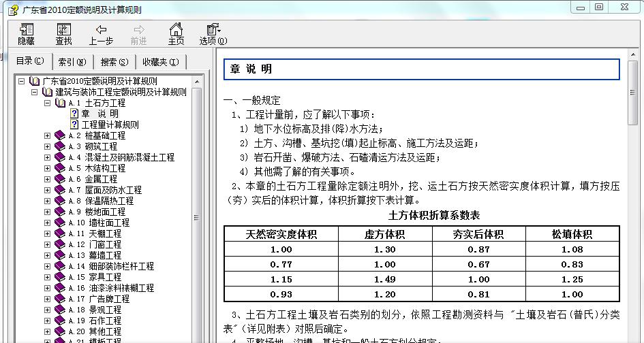Click the book icon of A.7 屋面及防水工程
Image resolution: width=644 pixels, height=343 pixels.
click(60, 190)
